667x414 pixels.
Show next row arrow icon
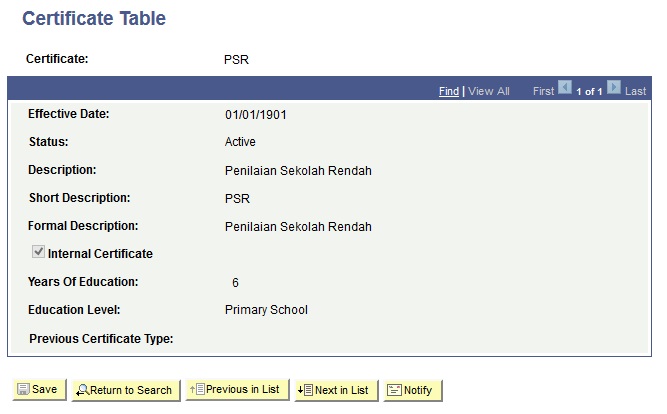pos(614,87)
